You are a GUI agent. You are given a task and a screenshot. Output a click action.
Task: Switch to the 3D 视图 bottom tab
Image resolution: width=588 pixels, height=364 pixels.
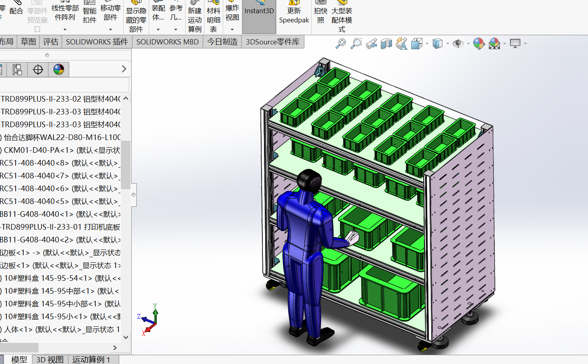(50, 360)
